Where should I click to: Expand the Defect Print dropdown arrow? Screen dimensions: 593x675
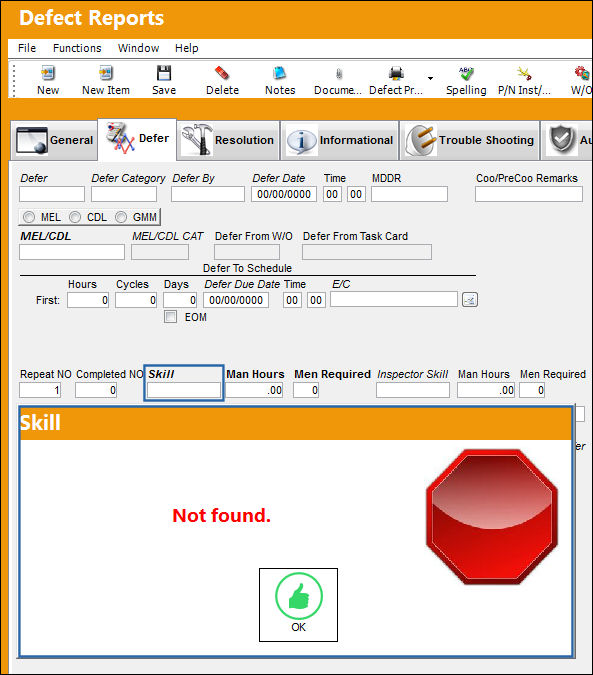(430, 78)
